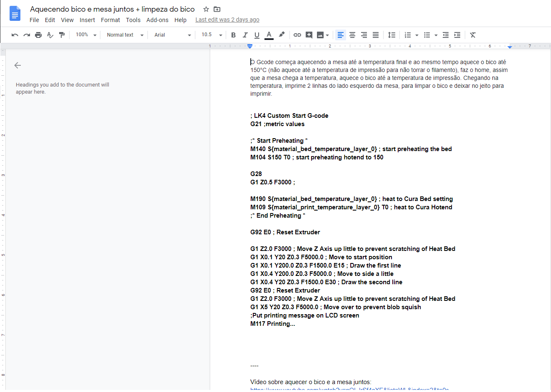Open the Insert menu

coord(87,20)
